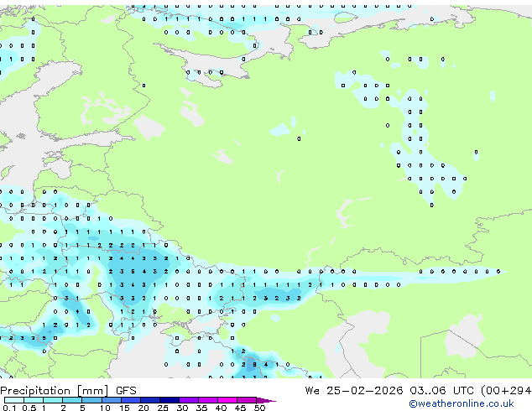The width and height of the screenshot is (532, 411).
Task: Click the legend label '10'
Action: point(105,408)
